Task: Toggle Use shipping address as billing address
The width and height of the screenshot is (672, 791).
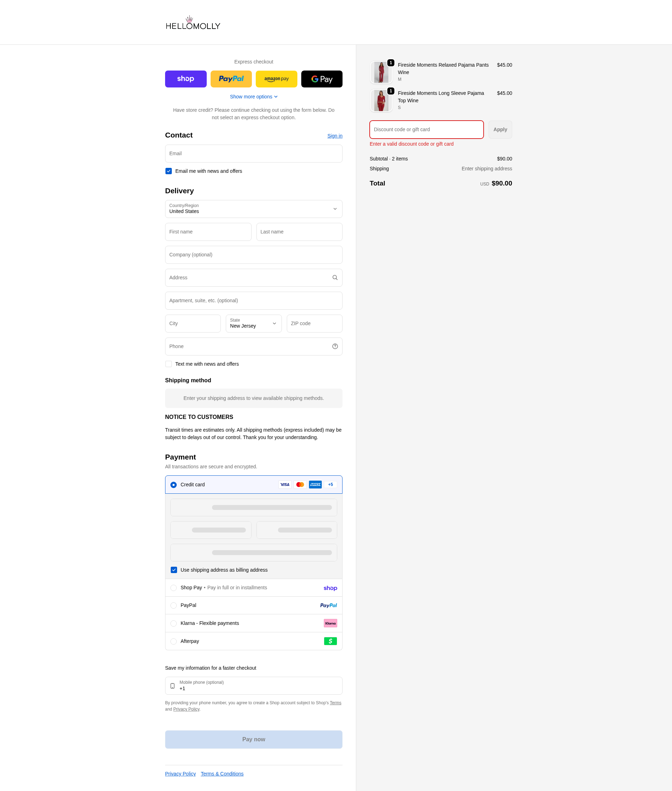Action: click(174, 570)
